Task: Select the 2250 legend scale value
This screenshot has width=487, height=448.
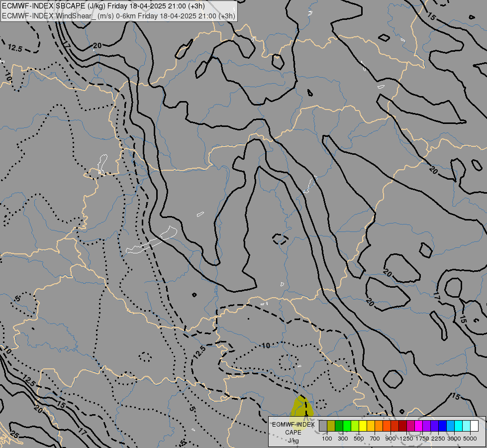Action: tap(438, 439)
